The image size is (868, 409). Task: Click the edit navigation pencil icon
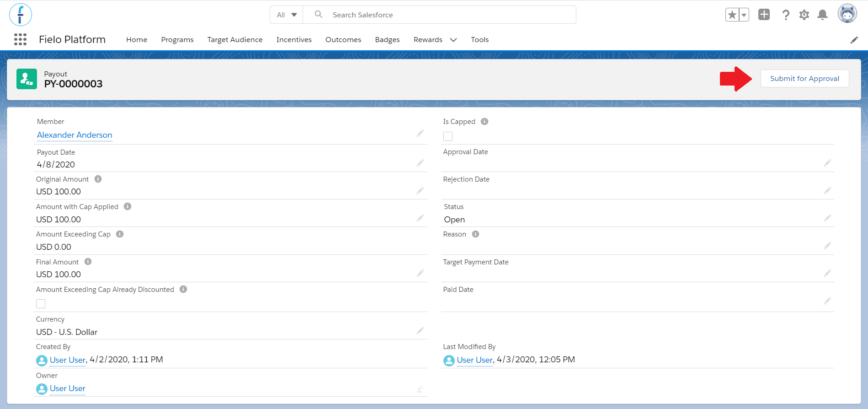[854, 40]
